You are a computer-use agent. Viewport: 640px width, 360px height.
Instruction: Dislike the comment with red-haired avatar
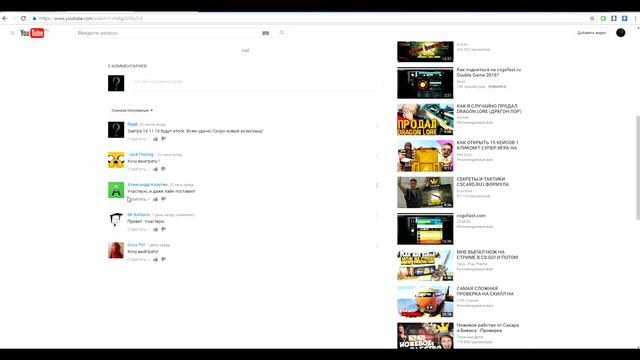tap(164, 260)
